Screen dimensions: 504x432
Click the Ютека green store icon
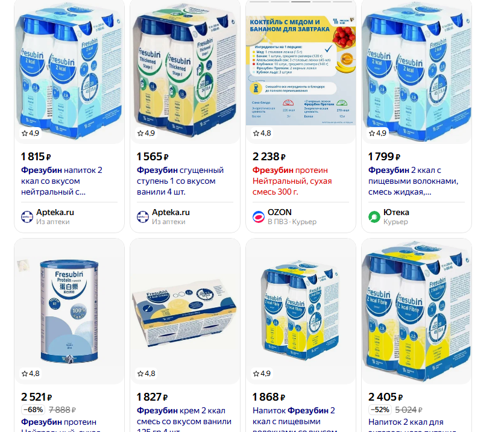pyautogui.click(x=374, y=217)
